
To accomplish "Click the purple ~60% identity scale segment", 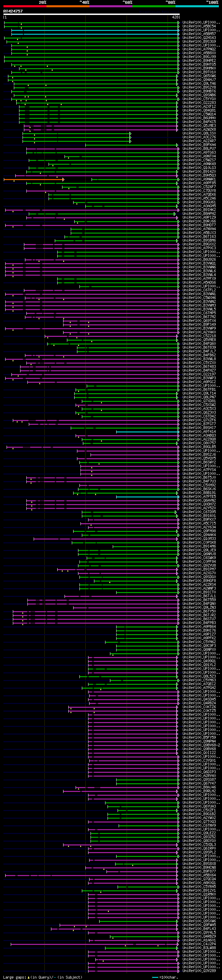I will click(111, 6).
